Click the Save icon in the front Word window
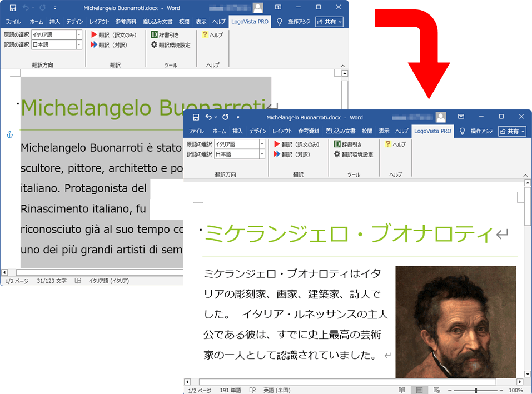This screenshot has width=532, height=394. click(x=196, y=117)
